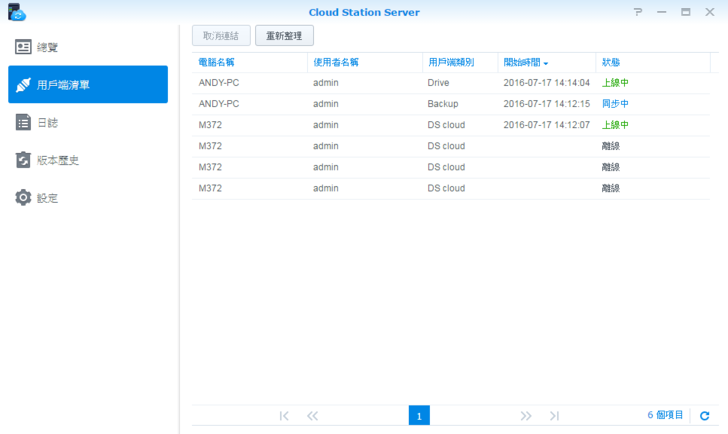Click the 版本歷史 version history icon
This screenshot has height=434, width=728.
[x=23, y=160]
